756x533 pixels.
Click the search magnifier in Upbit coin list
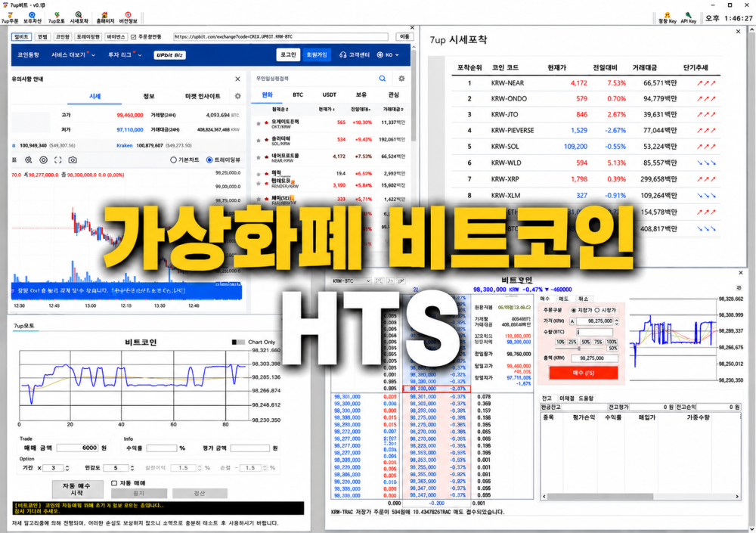[383, 79]
